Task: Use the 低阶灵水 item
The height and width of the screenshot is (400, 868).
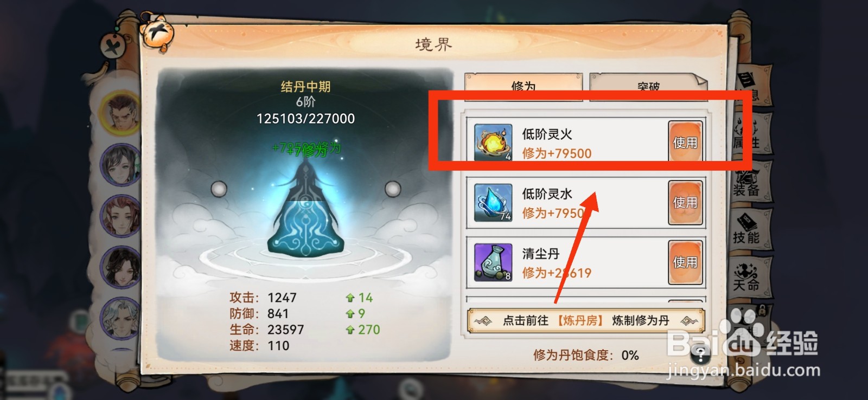Action: [x=685, y=202]
